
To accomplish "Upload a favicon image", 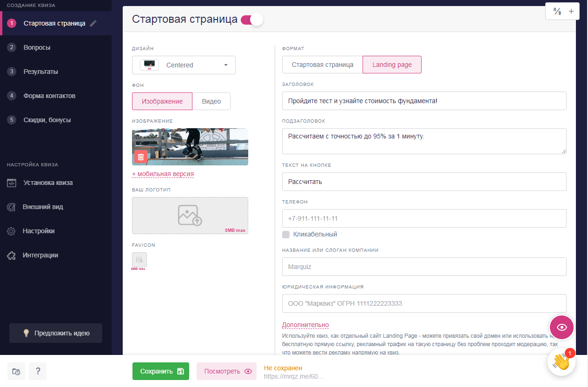I will tap(139, 260).
